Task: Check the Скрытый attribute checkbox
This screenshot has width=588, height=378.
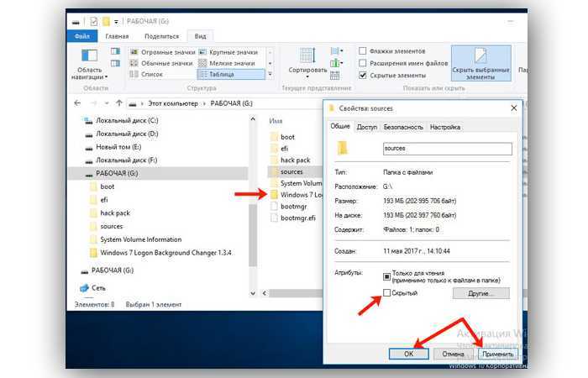Action: [x=386, y=293]
